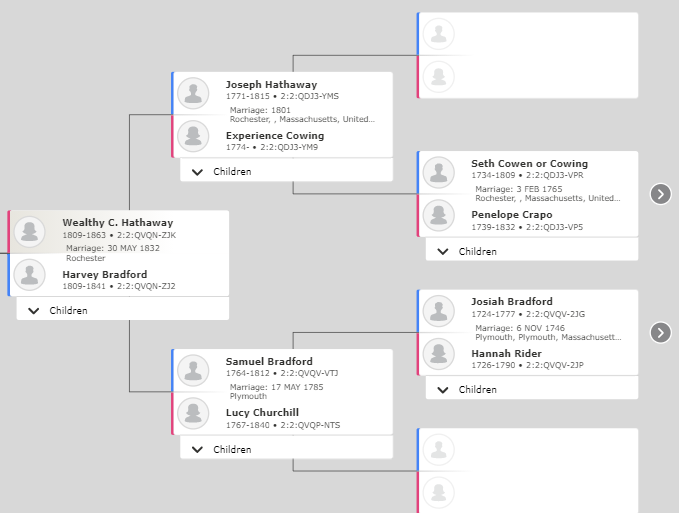Open Seth Cowen or Cowing name link
The image size is (679, 513).
point(529,163)
